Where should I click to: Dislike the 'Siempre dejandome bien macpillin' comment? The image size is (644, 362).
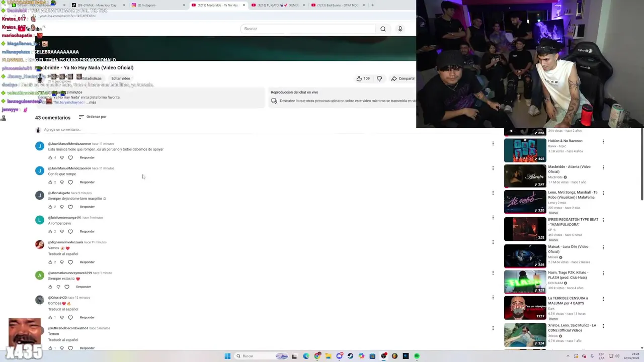pos(62,207)
